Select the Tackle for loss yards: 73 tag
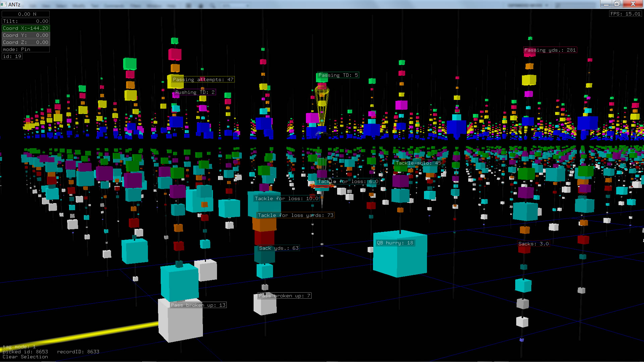644x362 pixels. (x=296, y=215)
